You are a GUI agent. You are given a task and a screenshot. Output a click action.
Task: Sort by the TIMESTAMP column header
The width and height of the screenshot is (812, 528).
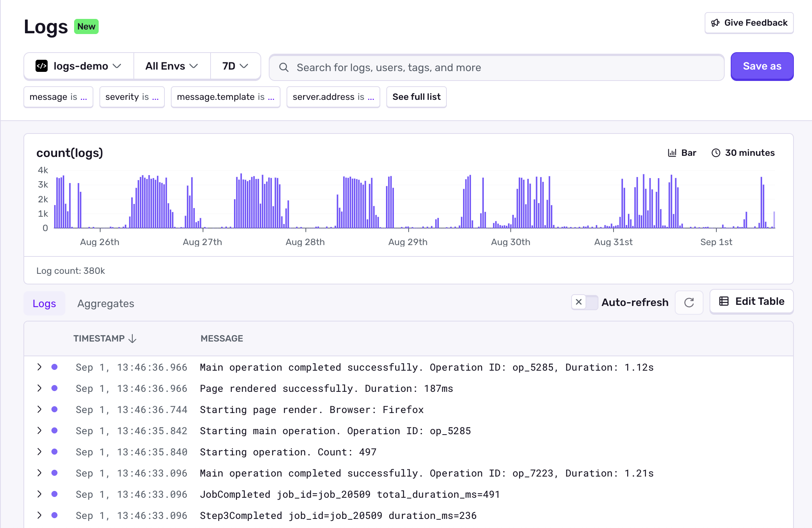click(x=105, y=339)
